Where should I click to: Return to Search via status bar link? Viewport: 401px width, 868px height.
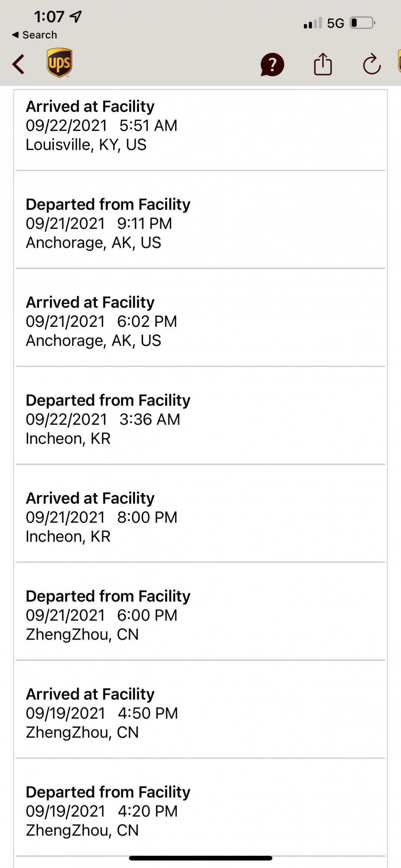click(x=35, y=35)
